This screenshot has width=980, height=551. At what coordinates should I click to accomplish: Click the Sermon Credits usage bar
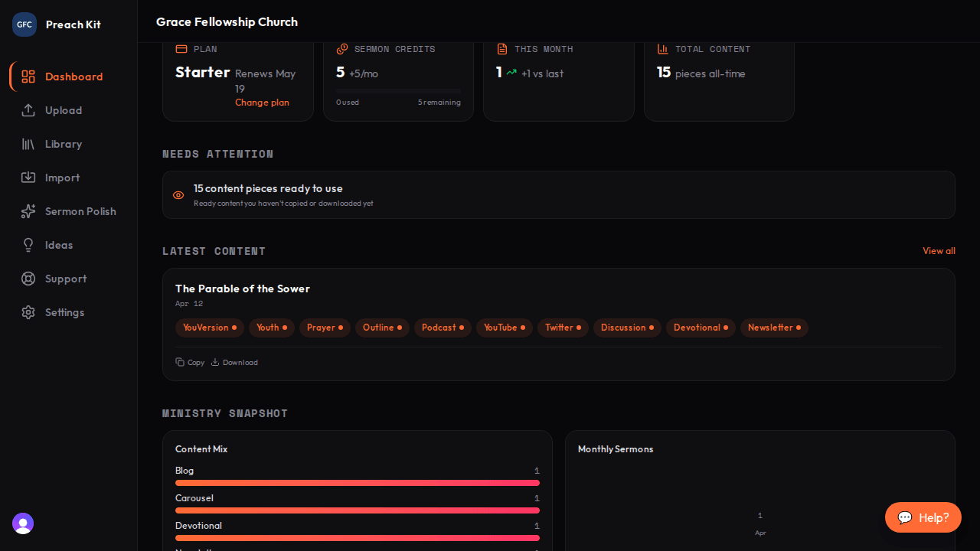[398, 90]
